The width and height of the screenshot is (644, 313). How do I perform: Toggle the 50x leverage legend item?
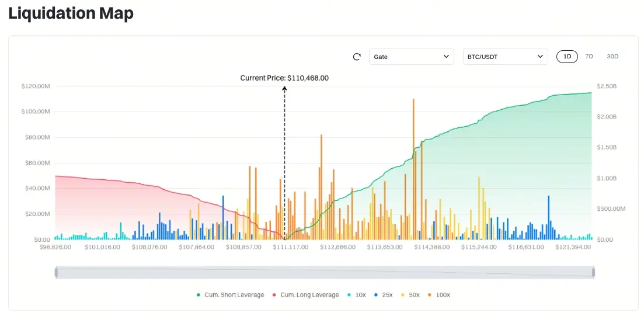tap(410, 295)
